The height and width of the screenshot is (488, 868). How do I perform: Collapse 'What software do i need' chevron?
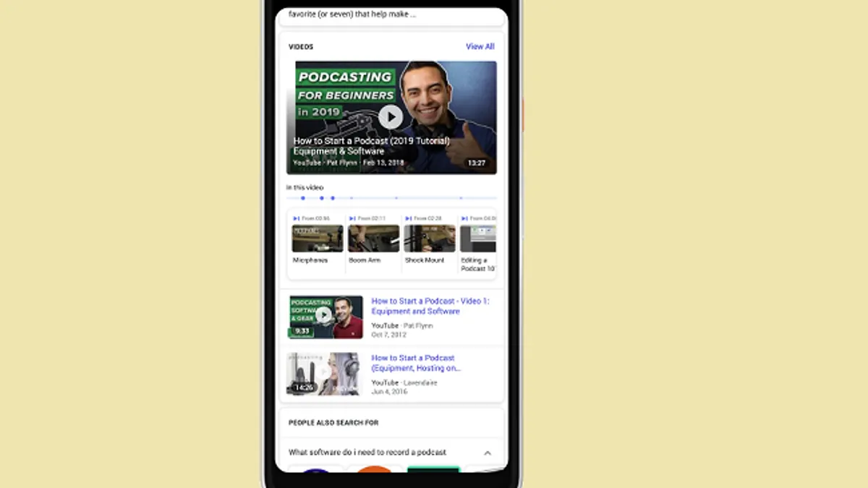(x=488, y=453)
